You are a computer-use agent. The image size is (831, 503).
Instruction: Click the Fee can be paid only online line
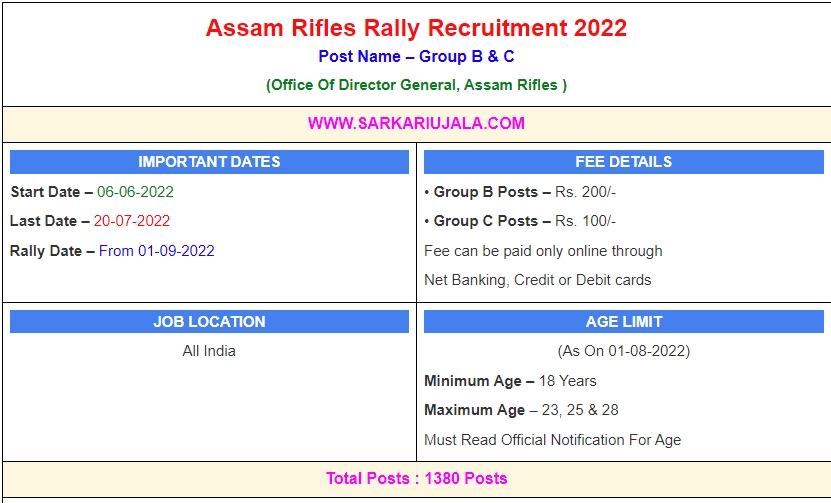click(x=543, y=251)
